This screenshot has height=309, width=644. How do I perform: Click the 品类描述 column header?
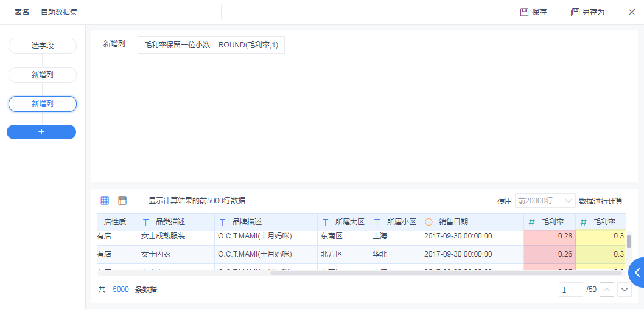tap(176, 222)
